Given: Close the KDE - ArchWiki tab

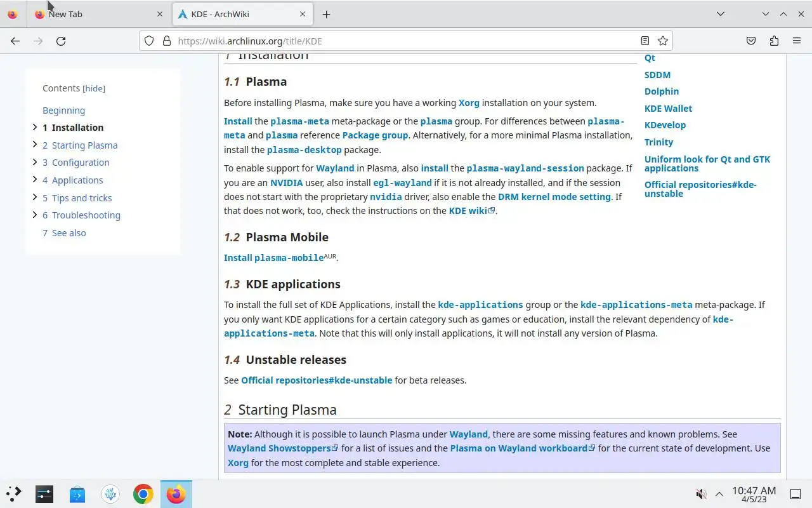Looking at the screenshot, I should pyautogui.click(x=303, y=14).
